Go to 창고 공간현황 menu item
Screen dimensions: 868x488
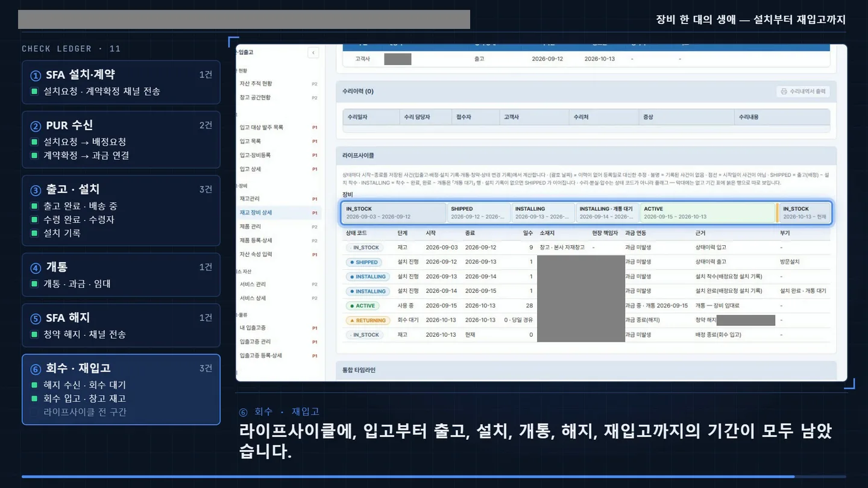(255, 98)
